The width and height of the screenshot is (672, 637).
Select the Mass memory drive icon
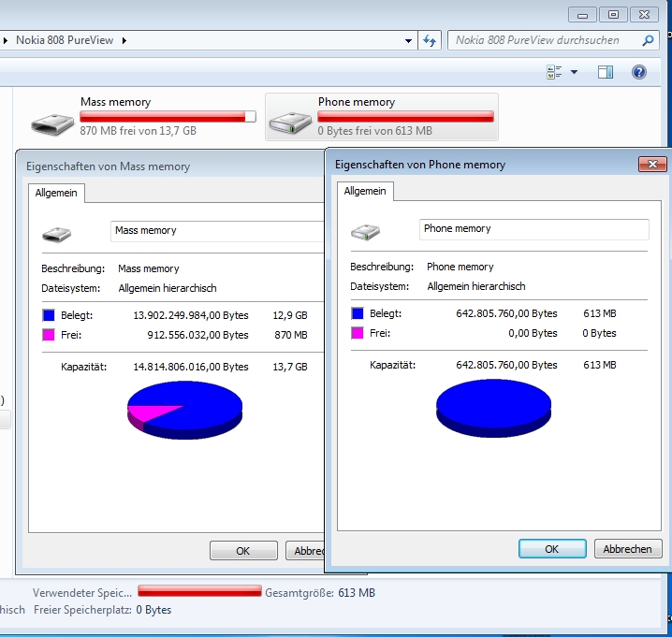click(x=52, y=123)
